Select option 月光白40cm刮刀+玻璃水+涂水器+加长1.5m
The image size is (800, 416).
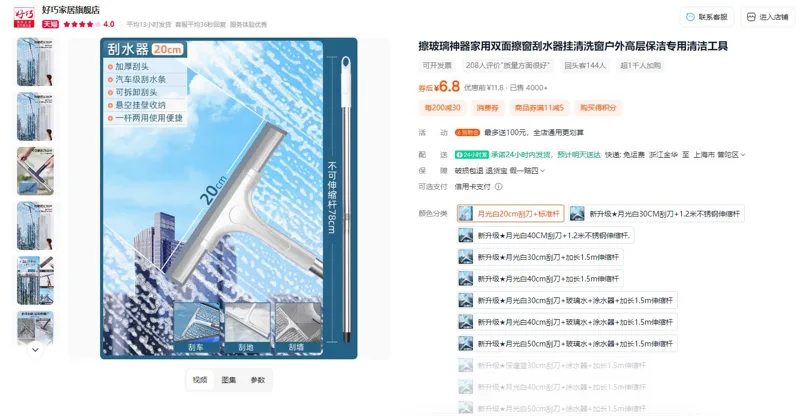pyautogui.click(x=567, y=322)
